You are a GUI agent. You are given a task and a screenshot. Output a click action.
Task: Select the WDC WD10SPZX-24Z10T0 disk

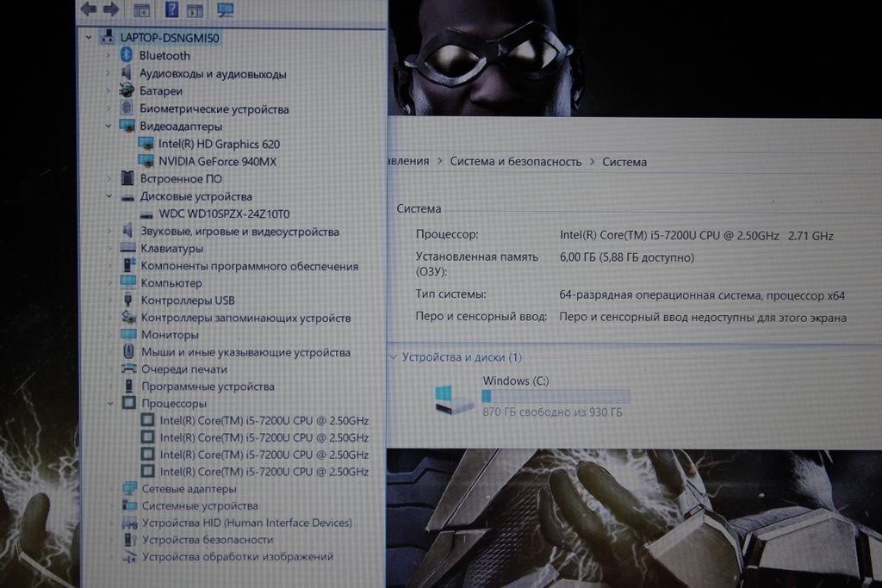pyautogui.click(x=224, y=214)
